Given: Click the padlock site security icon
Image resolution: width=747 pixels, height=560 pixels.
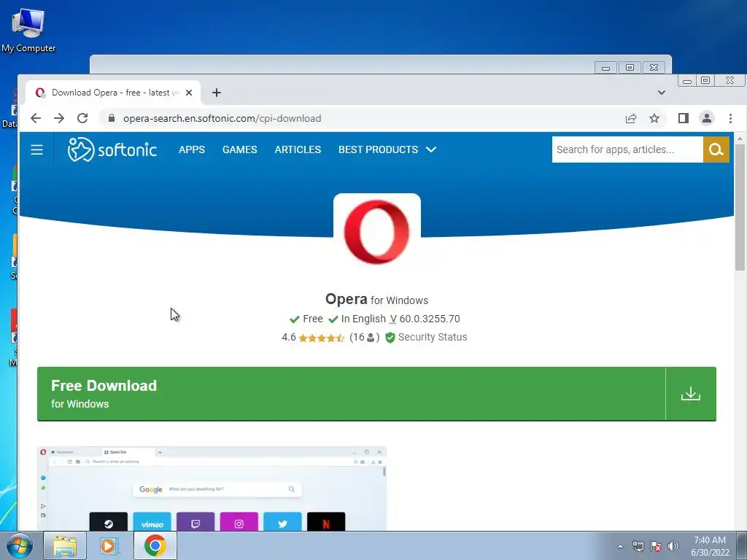Looking at the screenshot, I should [x=112, y=118].
